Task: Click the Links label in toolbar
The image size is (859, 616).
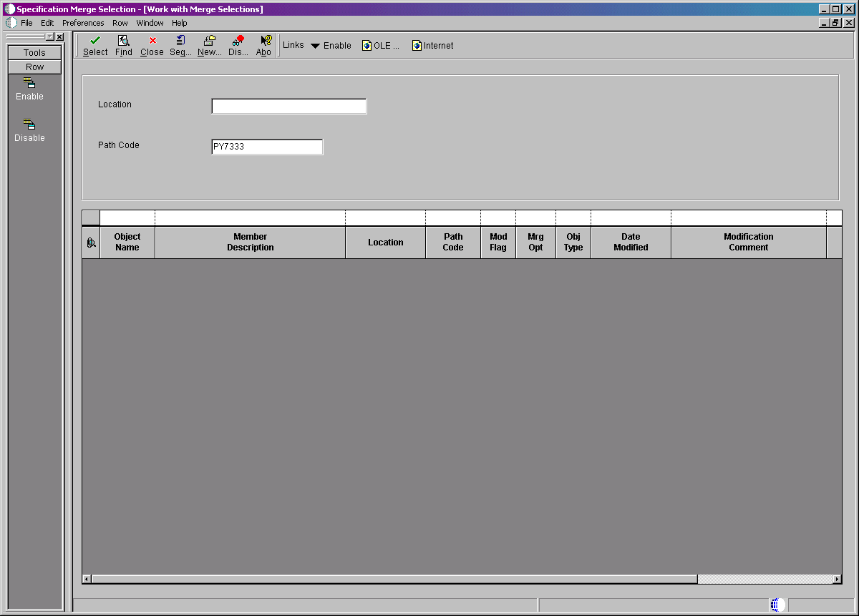Action: (293, 45)
